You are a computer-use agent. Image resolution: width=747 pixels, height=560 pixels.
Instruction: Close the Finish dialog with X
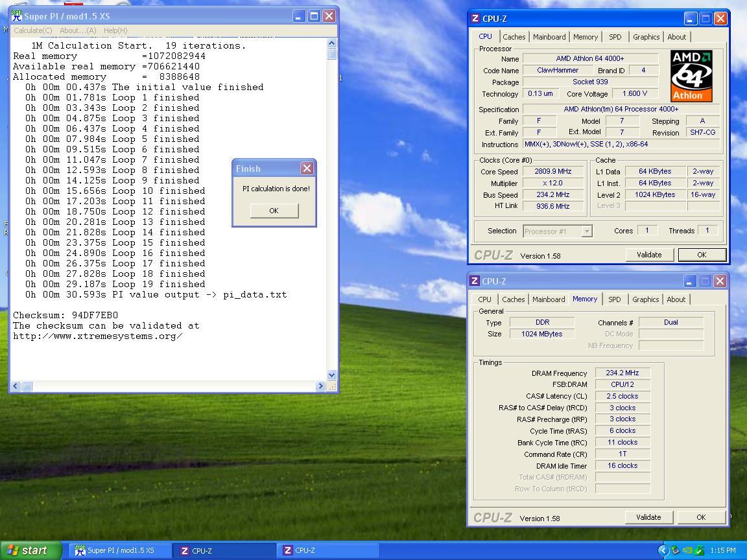307,168
